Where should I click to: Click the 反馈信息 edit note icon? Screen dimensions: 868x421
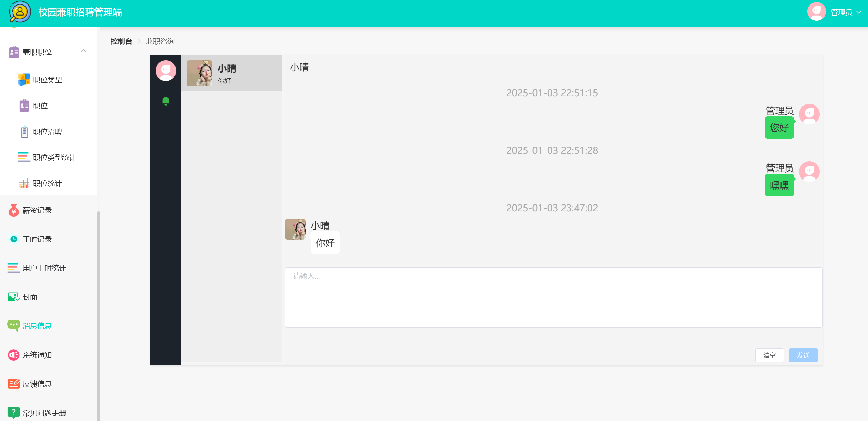13,383
